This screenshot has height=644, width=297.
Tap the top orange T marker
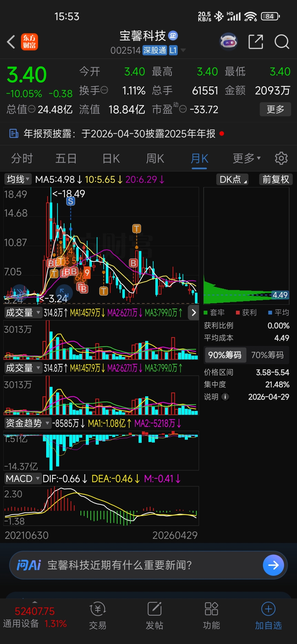click(x=136, y=228)
